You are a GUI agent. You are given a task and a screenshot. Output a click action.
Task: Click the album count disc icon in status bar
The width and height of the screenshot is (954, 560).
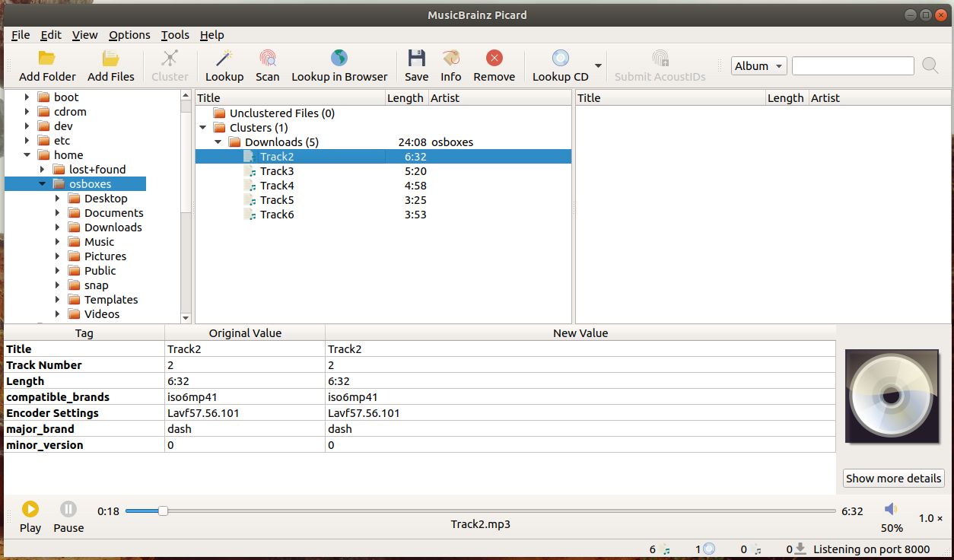pos(709,549)
